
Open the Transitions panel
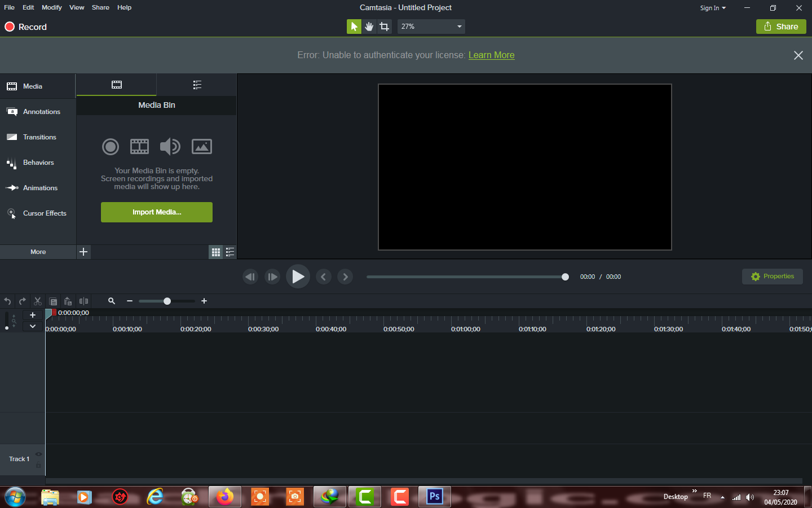[38, 137]
